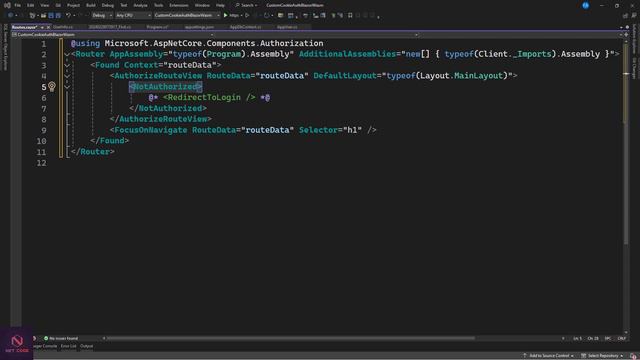Click the RedirectToLogin text on line 6
640x360 pixels.
click(x=204, y=98)
